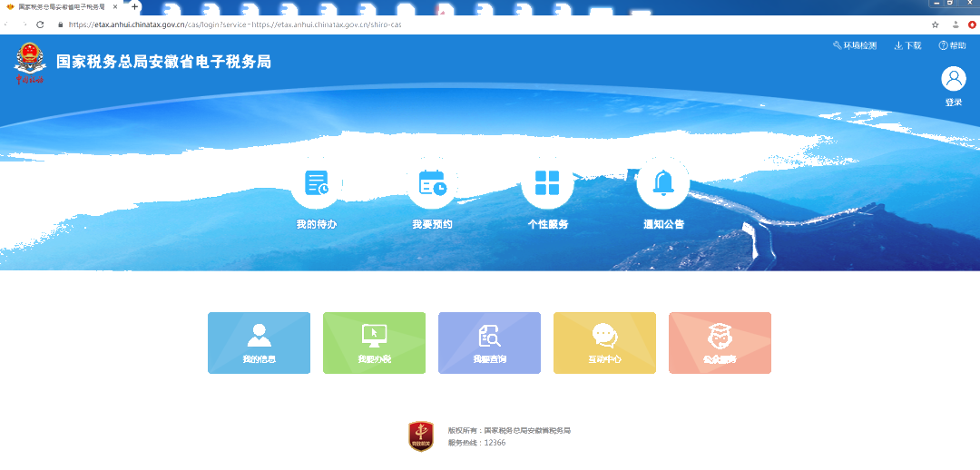Click the 版权所有：国家税务总局安徽省税务局 footer text
Viewport: 980px width, 470px height.
coord(509,431)
